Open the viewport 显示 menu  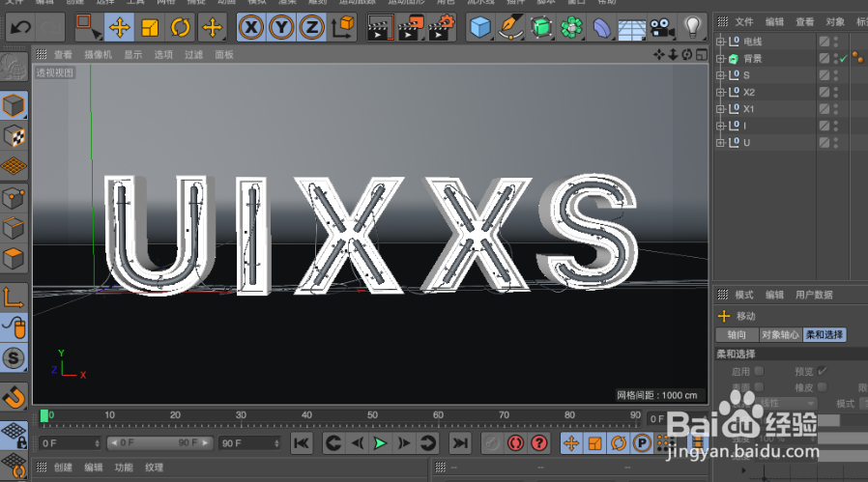click(132, 55)
